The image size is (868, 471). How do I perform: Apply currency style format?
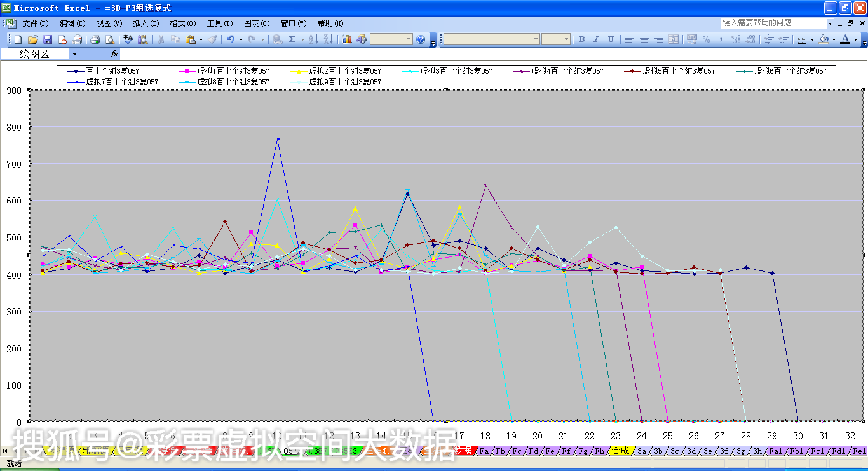click(691, 39)
